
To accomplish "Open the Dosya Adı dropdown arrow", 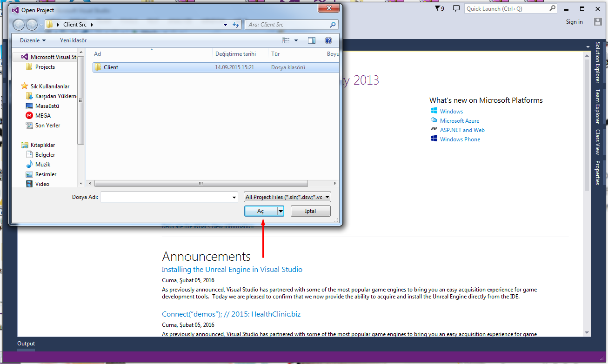I will [234, 197].
